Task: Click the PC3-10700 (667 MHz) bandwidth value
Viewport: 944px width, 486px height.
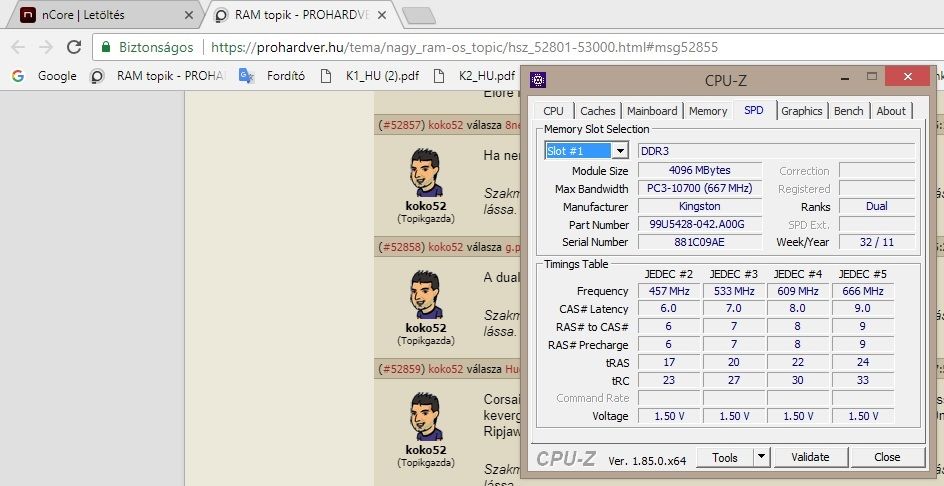Action: [x=700, y=188]
